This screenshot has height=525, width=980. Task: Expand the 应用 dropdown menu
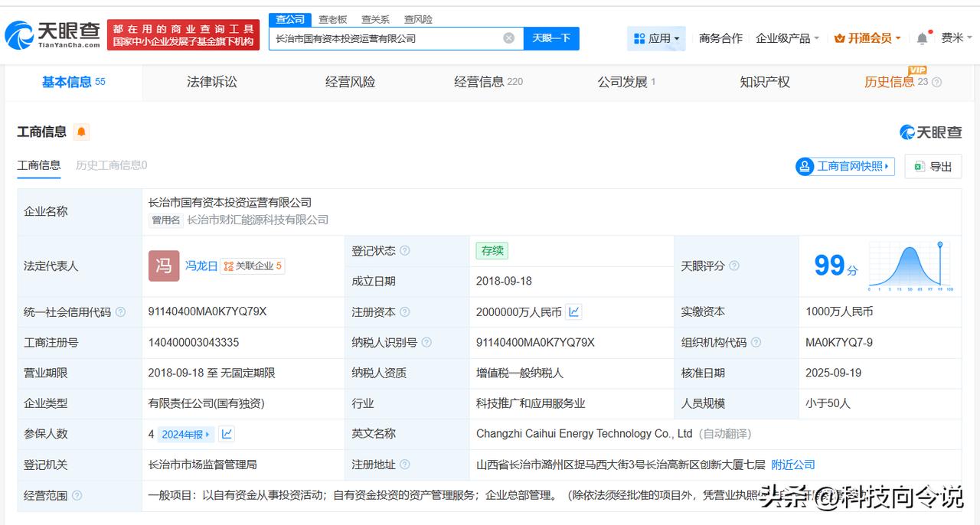click(x=657, y=38)
